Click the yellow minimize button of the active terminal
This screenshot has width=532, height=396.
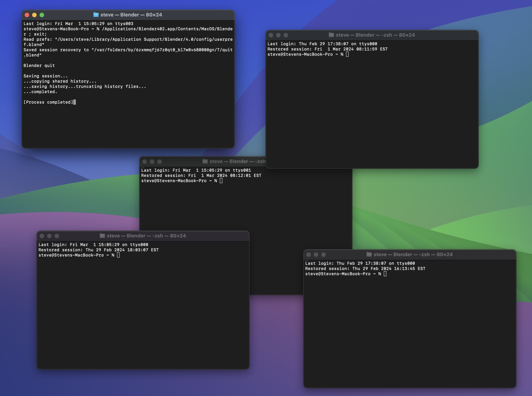(x=34, y=15)
